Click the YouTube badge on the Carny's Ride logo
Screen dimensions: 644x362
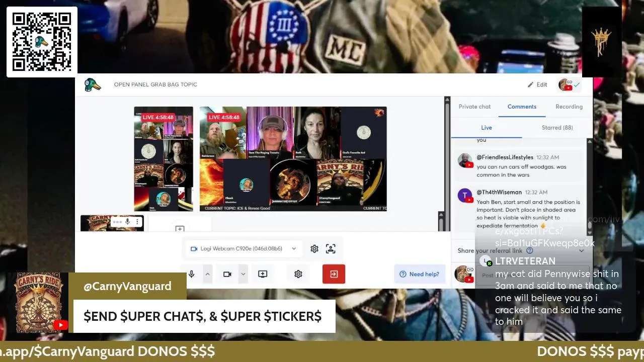tap(60, 325)
